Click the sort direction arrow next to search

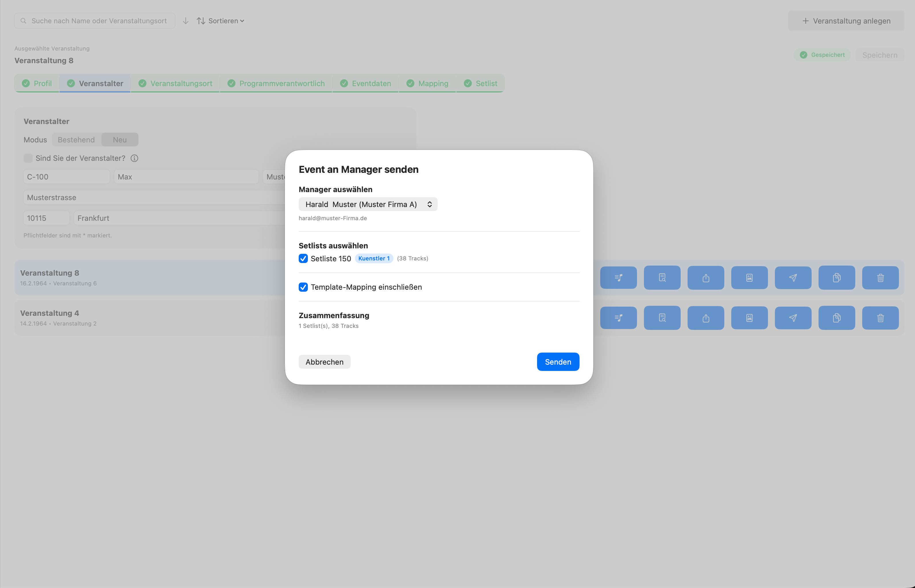pyautogui.click(x=186, y=21)
